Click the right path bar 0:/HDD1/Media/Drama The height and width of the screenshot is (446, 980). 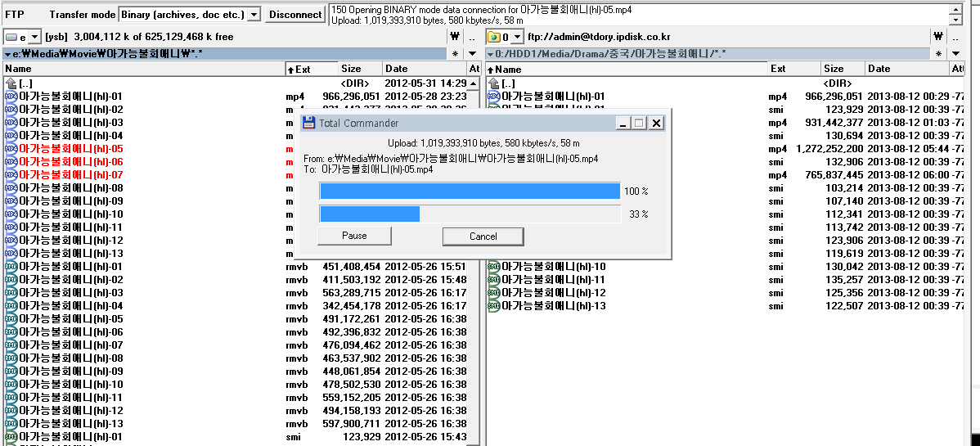pos(708,54)
